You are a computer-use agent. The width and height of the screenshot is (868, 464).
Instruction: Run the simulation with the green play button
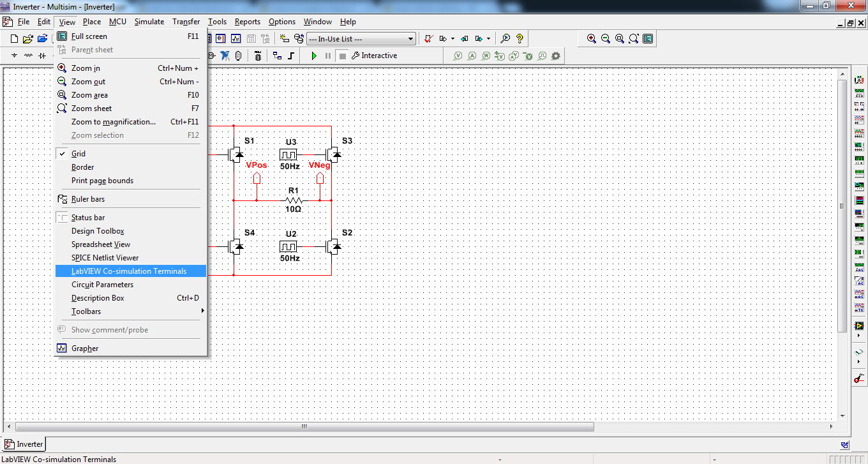tap(313, 56)
